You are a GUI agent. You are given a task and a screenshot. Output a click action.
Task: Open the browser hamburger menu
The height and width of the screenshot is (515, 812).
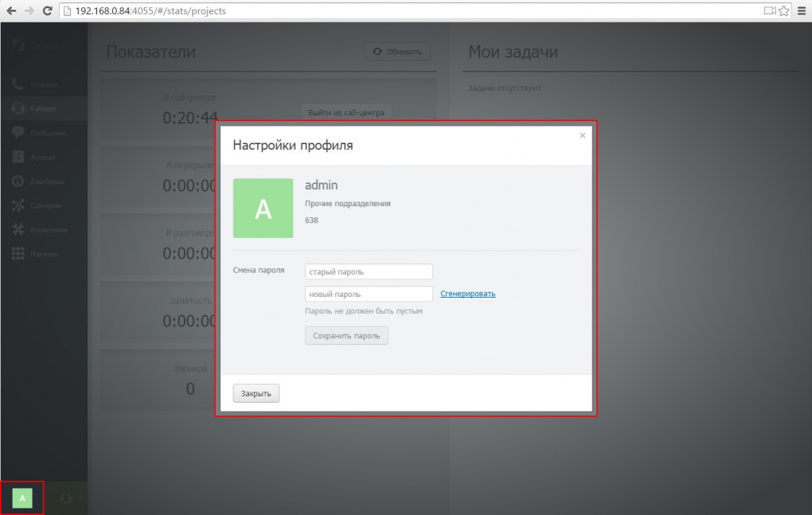[x=800, y=11]
